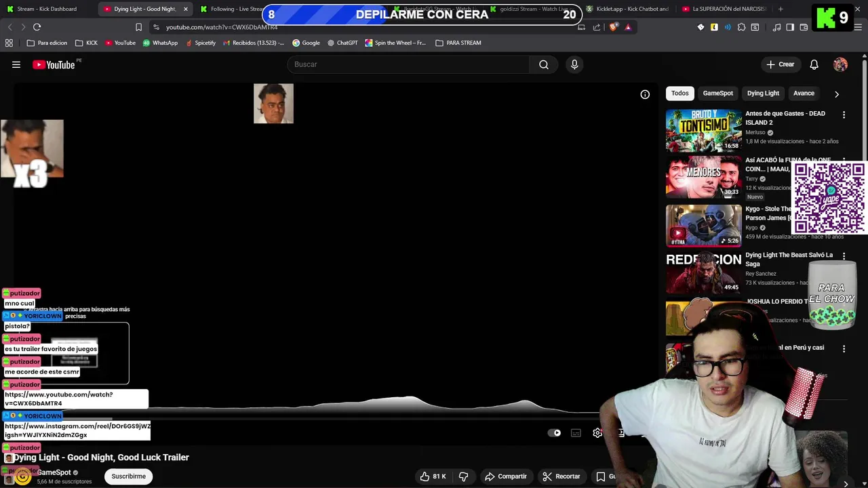Open options for Dead Island 2 video
Image resolution: width=868 pixels, height=488 pixels.
pos(844,115)
